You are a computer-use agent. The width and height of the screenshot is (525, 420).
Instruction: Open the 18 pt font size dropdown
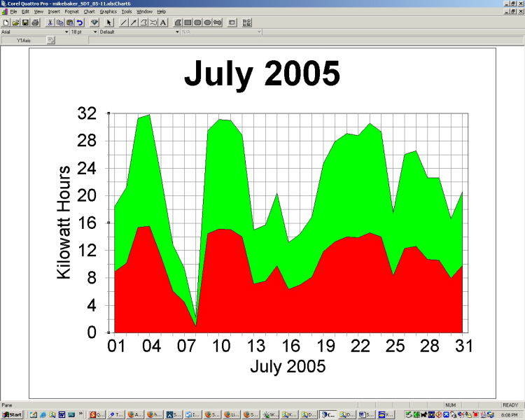tap(94, 31)
